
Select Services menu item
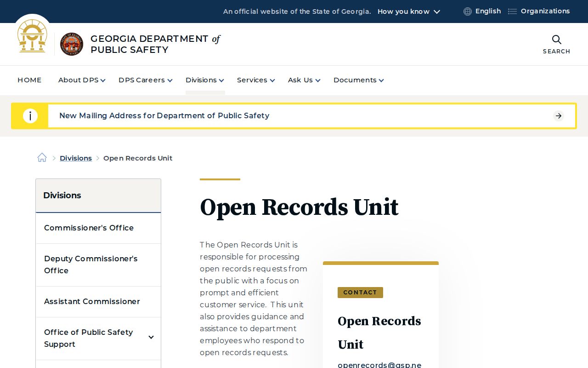pyautogui.click(x=252, y=80)
